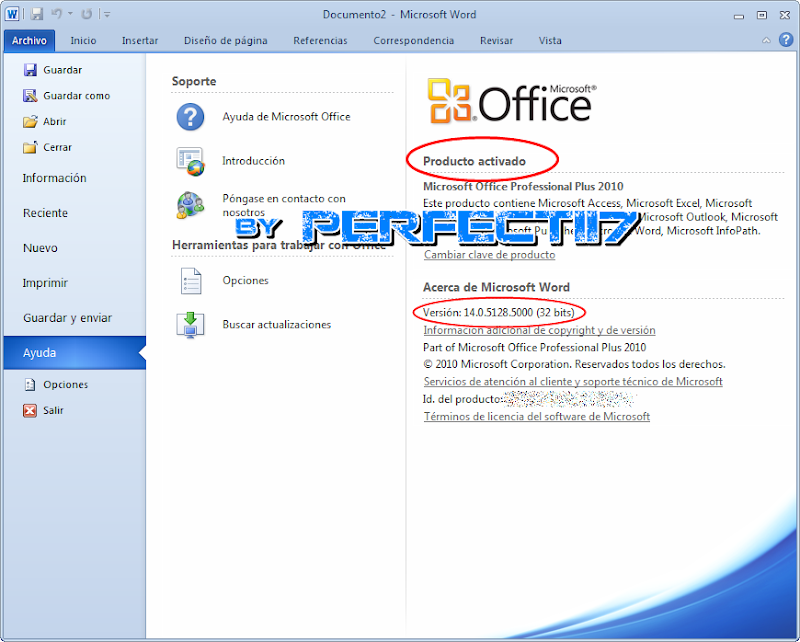Click the Redo icon in quick access toolbar
This screenshot has width=800, height=642.
(x=87, y=14)
